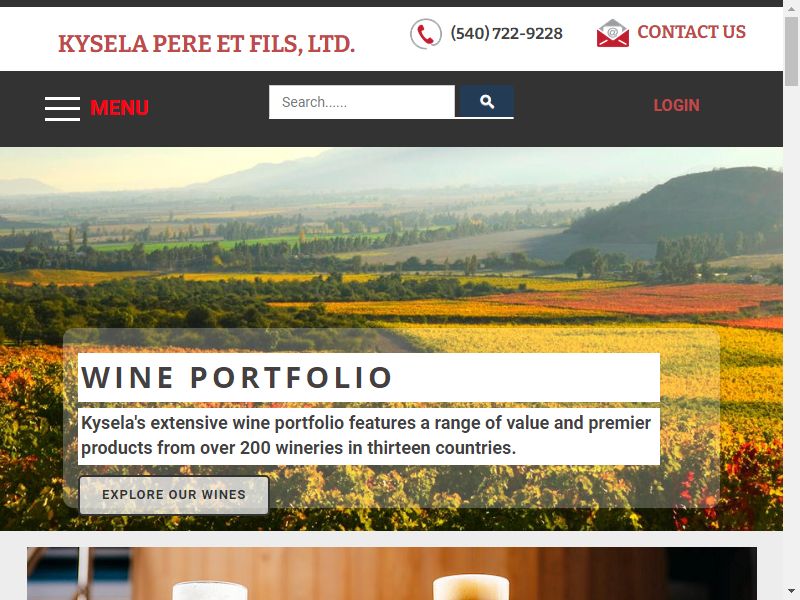
Task: Click the red phone icon
Action: tap(426, 34)
